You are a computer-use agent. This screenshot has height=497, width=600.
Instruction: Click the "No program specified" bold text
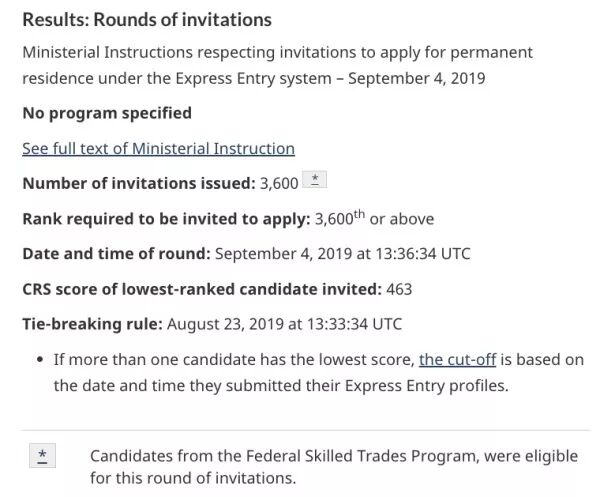pos(107,113)
